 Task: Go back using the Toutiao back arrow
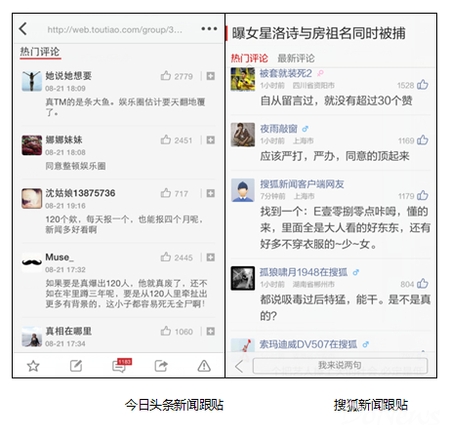point(23,29)
